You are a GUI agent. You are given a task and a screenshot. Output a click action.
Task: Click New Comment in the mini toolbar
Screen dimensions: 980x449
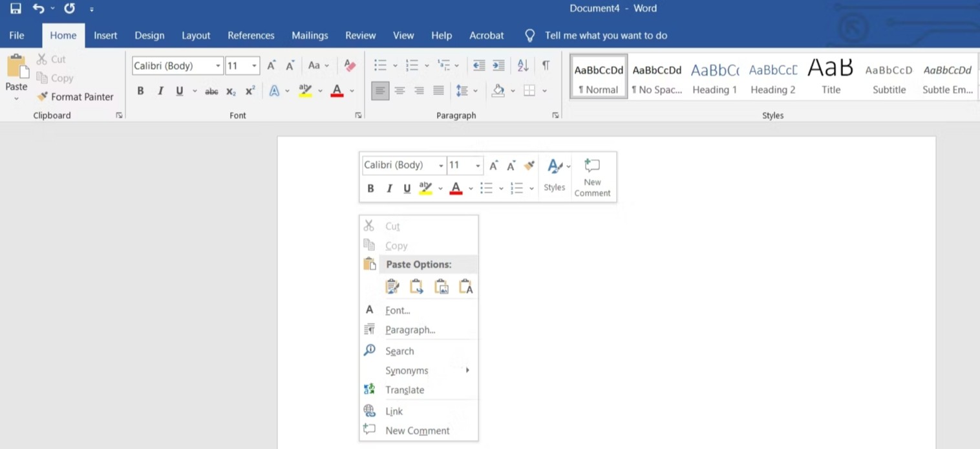(x=592, y=177)
